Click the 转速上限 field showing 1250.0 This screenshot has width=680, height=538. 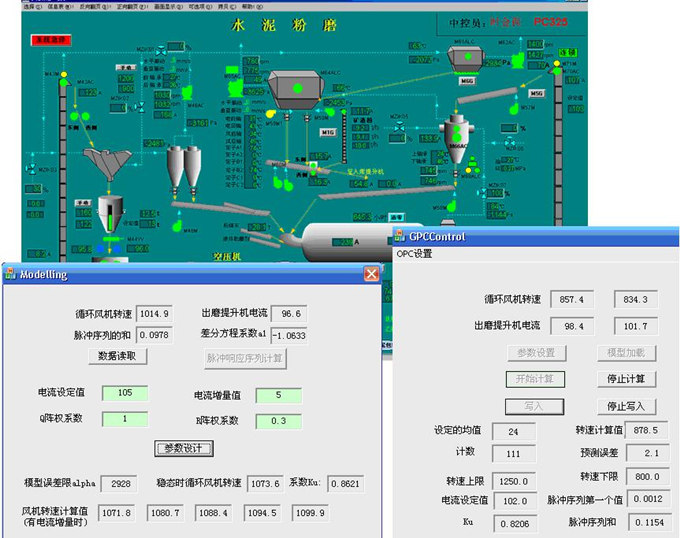click(x=517, y=480)
